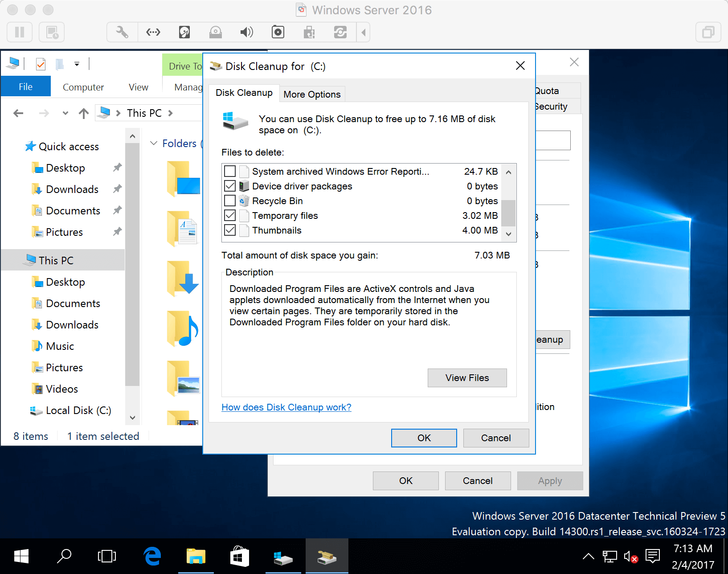Click the CD/DVD drive toolbar icon
Viewport: 728px width, 574px height.
[216, 32]
